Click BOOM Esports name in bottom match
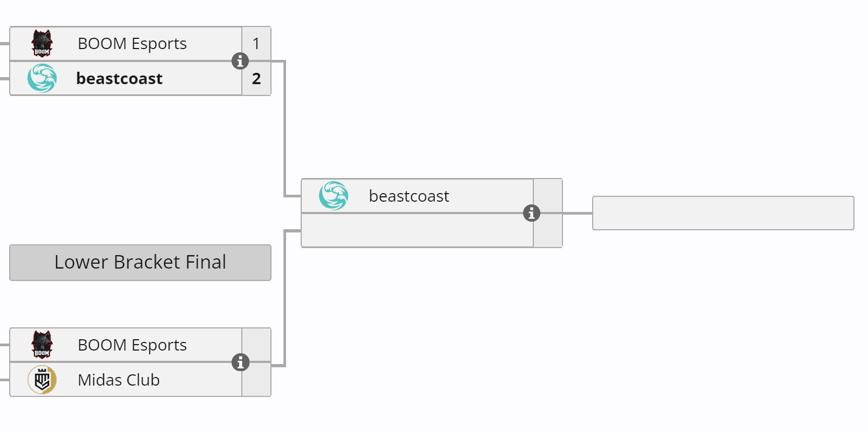 pyautogui.click(x=132, y=345)
